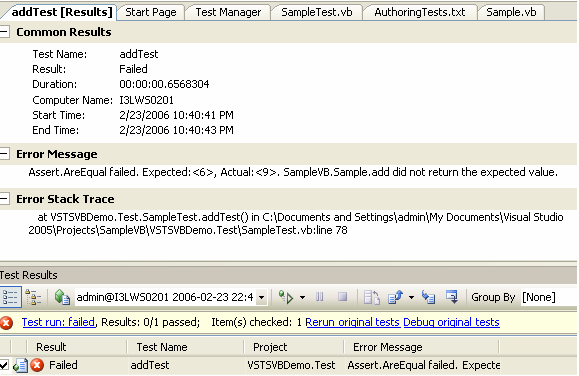
Task: Open the Group By dropdown showing [None]
Action: coord(548,297)
